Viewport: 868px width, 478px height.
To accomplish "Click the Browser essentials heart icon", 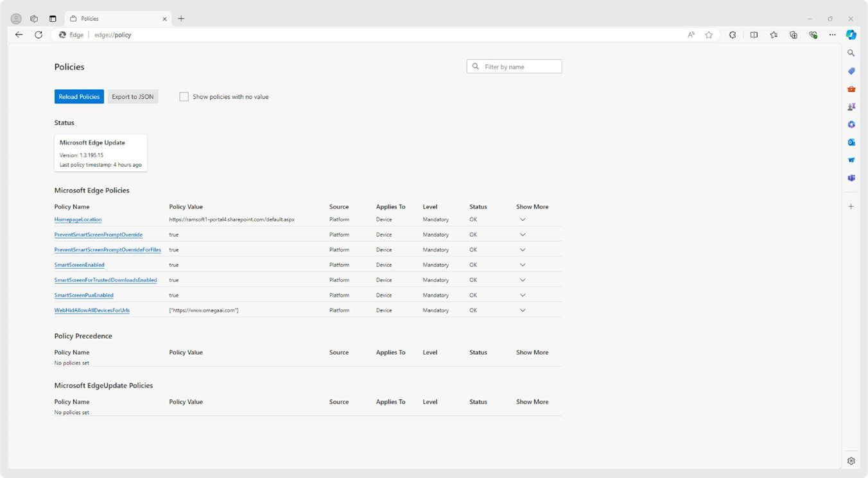I will tap(813, 35).
